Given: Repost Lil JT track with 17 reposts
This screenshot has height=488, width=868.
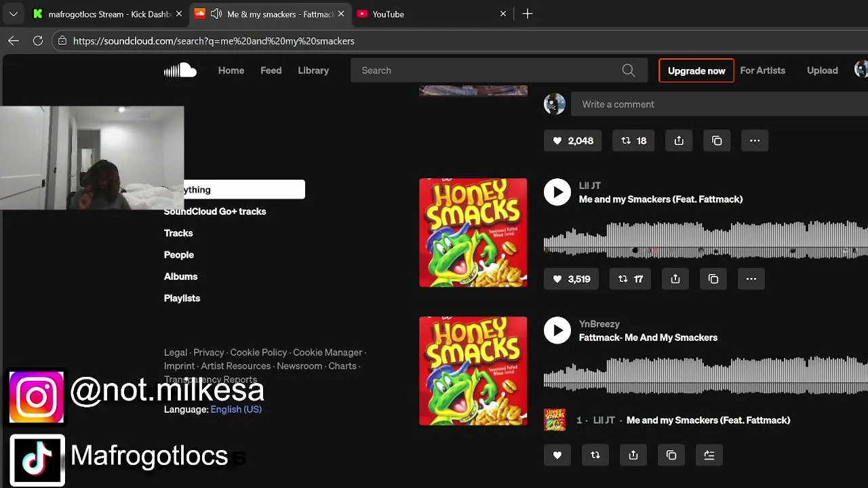Looking at the screenshot, I should [630, 279].
